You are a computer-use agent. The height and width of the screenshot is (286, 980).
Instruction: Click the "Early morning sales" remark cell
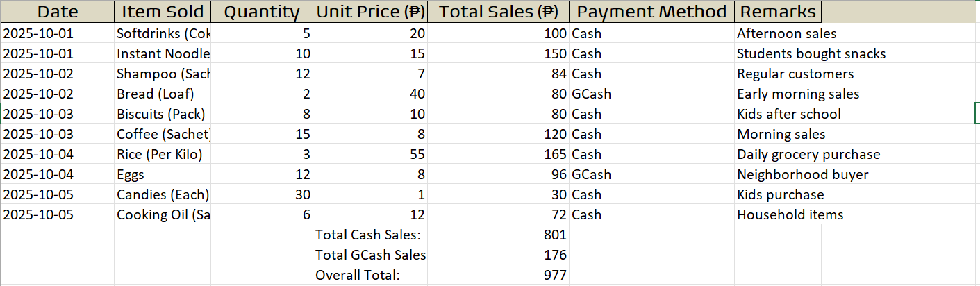[x=798, y=94]
